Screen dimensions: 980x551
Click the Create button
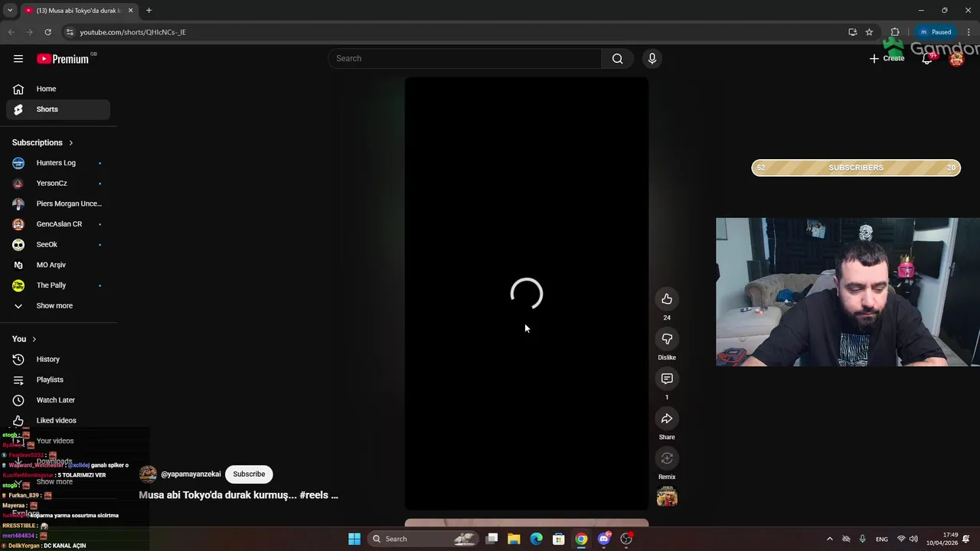(x=887, y=59)
